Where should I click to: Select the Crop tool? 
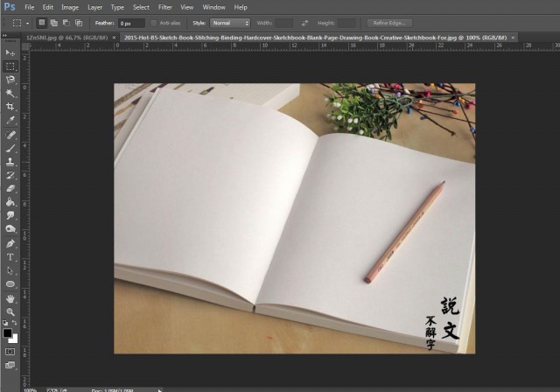[10, 106]
